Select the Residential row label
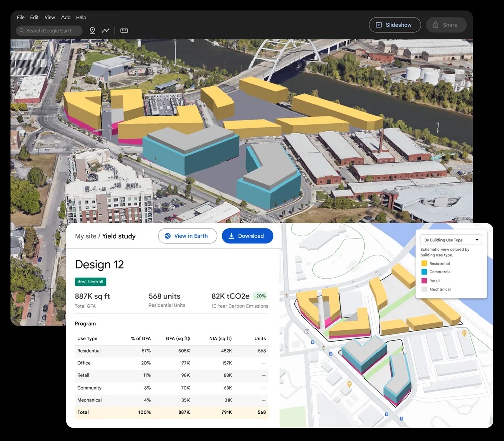This screenshot has height=441, width=504. 89,351
